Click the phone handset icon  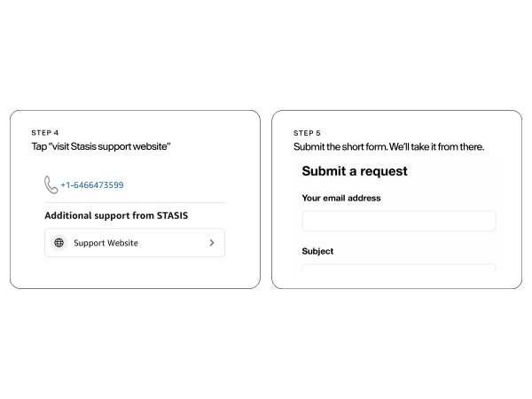coord(51,184)
